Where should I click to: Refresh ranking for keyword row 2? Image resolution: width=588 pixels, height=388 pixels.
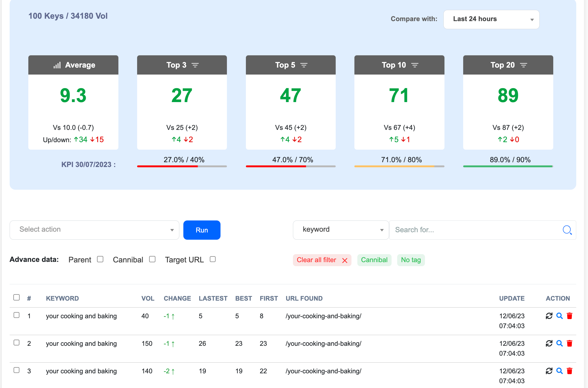(549, 343)
